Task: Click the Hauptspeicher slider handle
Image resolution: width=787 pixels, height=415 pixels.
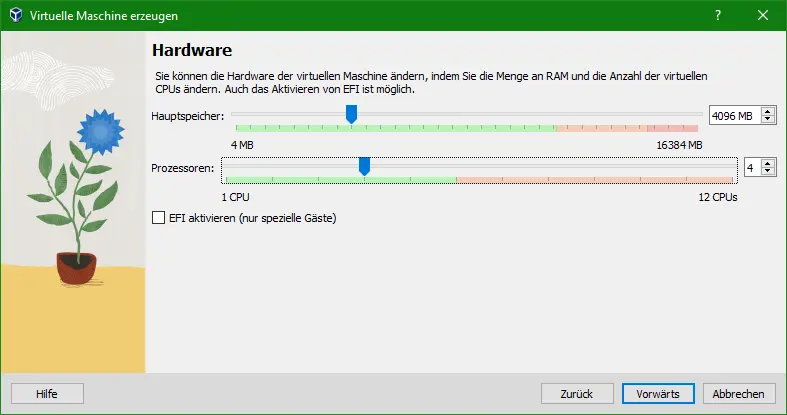Action: click(x=351, y=114)
